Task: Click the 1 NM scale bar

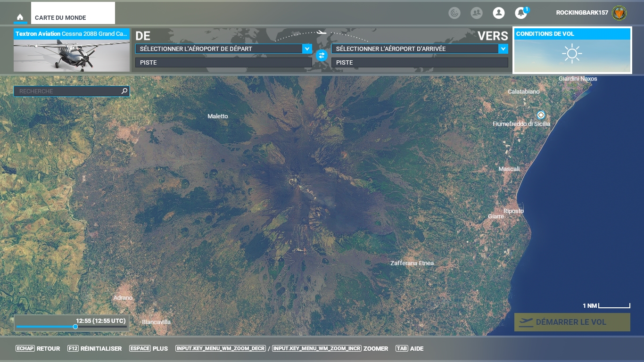Action: coord(606,306)
